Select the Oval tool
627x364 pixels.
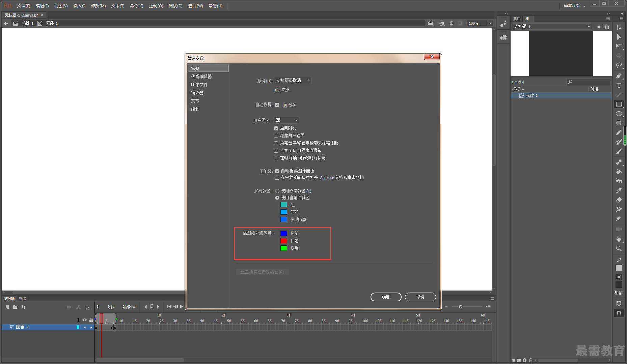[x=619, y=114]
